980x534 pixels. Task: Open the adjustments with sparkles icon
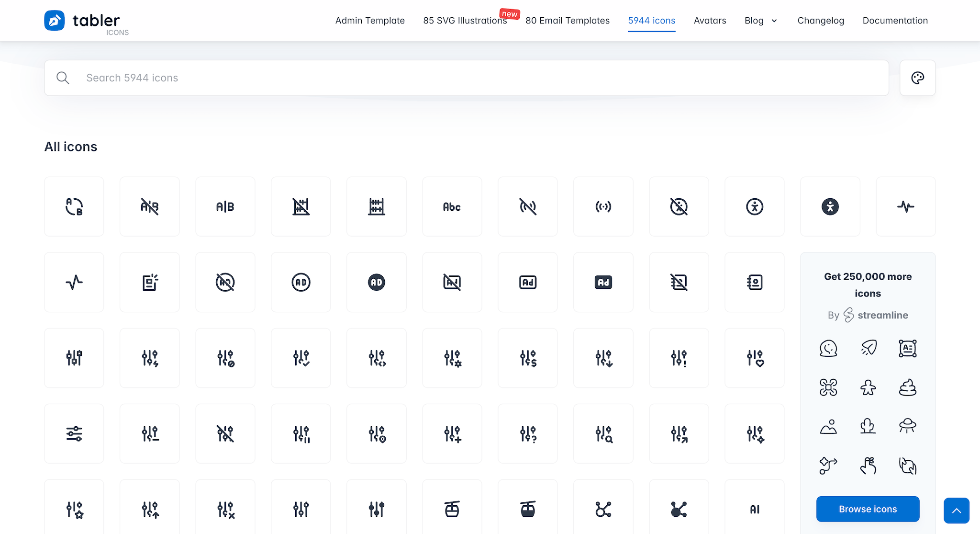pyautogui.click(x=755, y=433)
